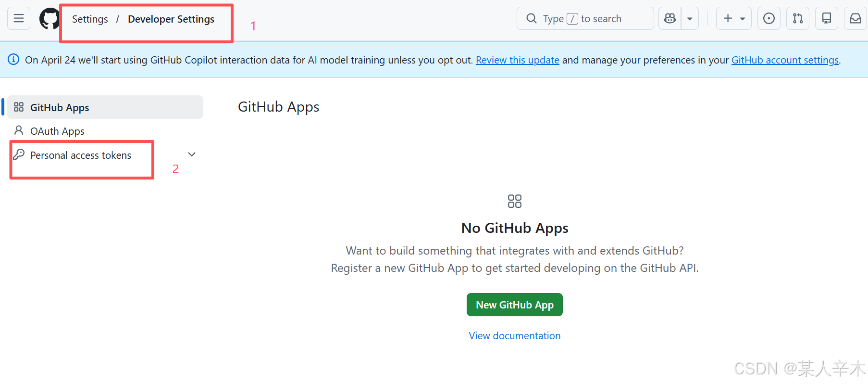Click the Settings breadcrumb link
Screen dimensions: 868x384
(x=90, y=19)
